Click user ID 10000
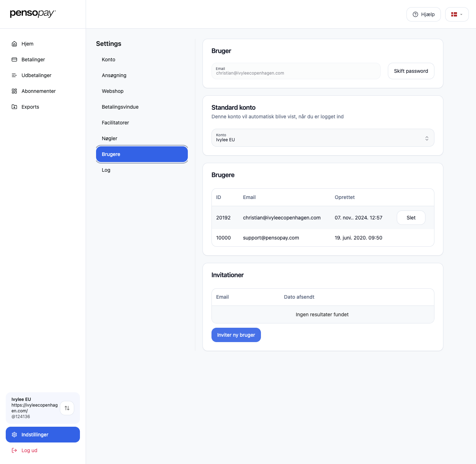This screenshot has width=476, height=464. (223, 238)
